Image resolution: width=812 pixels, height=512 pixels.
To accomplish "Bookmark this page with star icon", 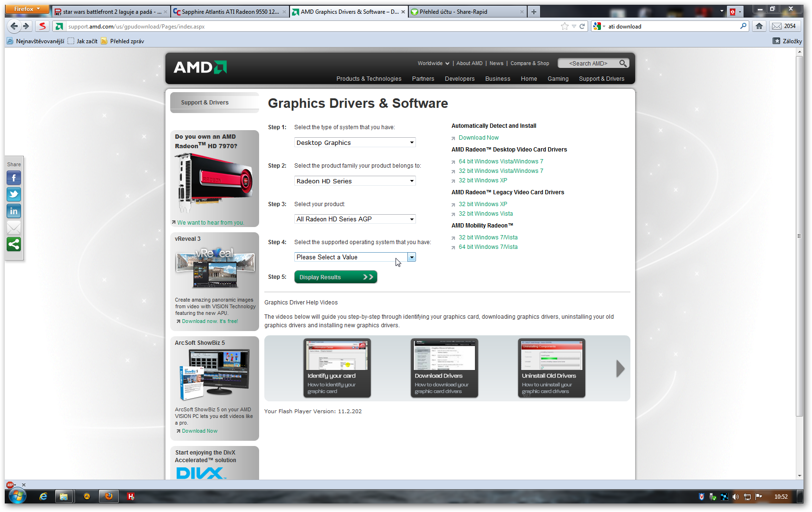I will point(564,26).
